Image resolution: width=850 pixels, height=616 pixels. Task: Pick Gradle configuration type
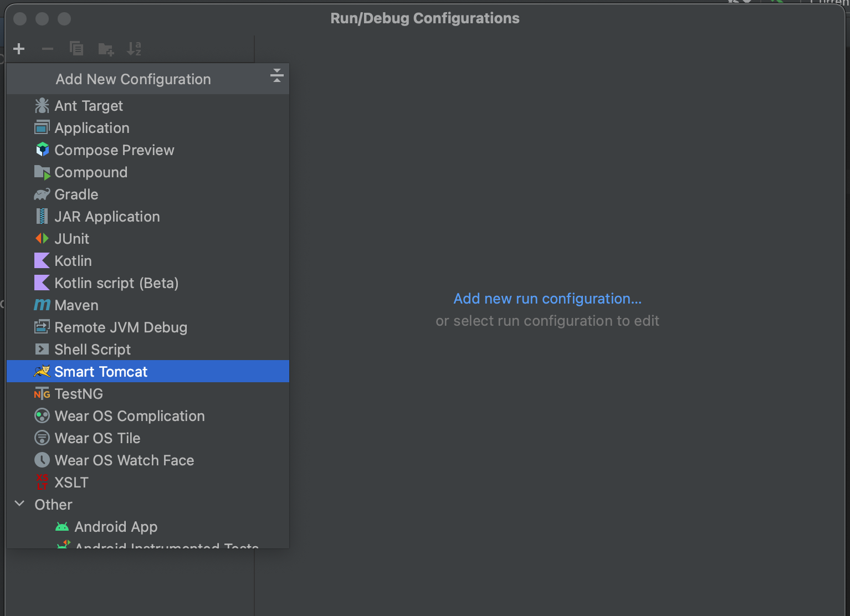pyautogui.click(x=148, y=194)
